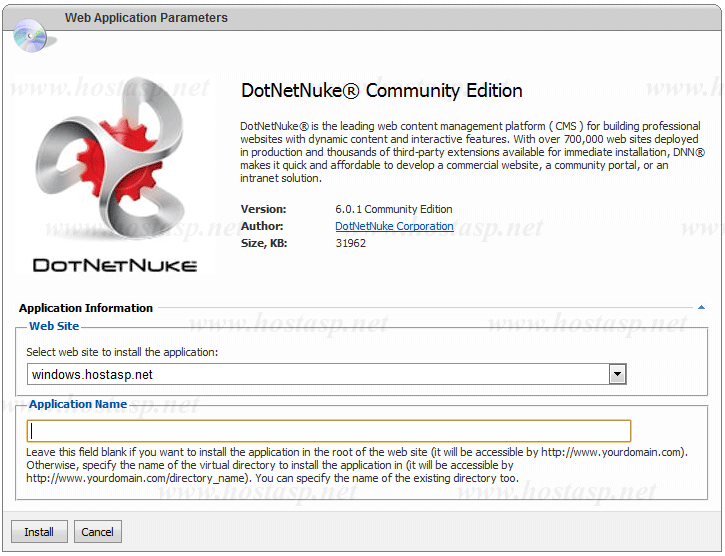The width and height of the screenshot is (725, 556).
Task: Focus the Application Name text field
Action: pyautogui.click(x=329, y=431)
